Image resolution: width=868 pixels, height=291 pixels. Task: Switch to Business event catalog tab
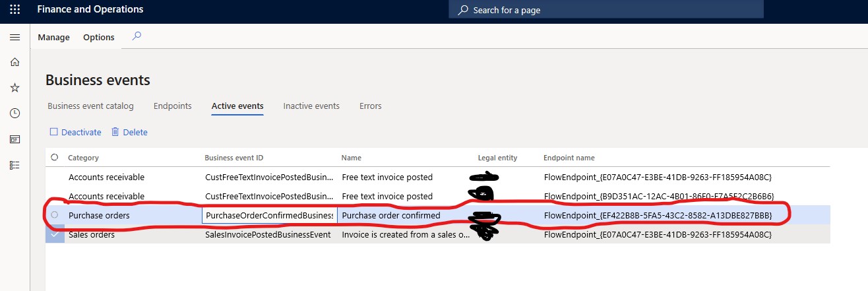click(x=90, y=106)
